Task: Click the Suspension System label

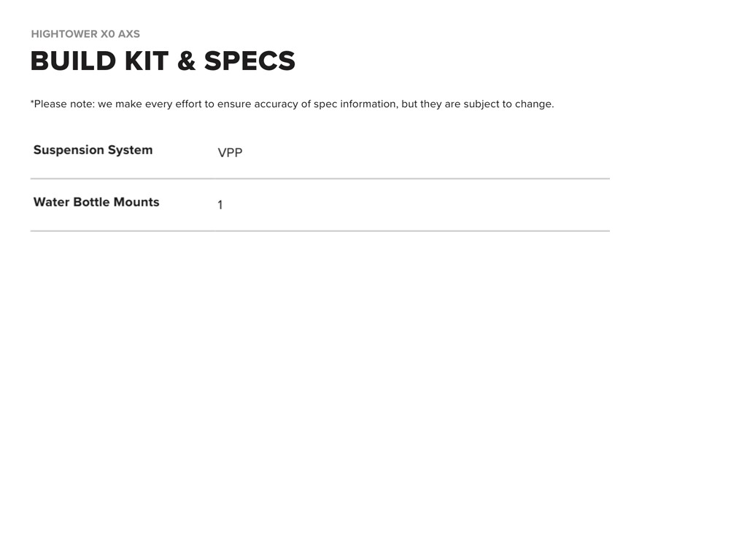Action: pos(93,150)
